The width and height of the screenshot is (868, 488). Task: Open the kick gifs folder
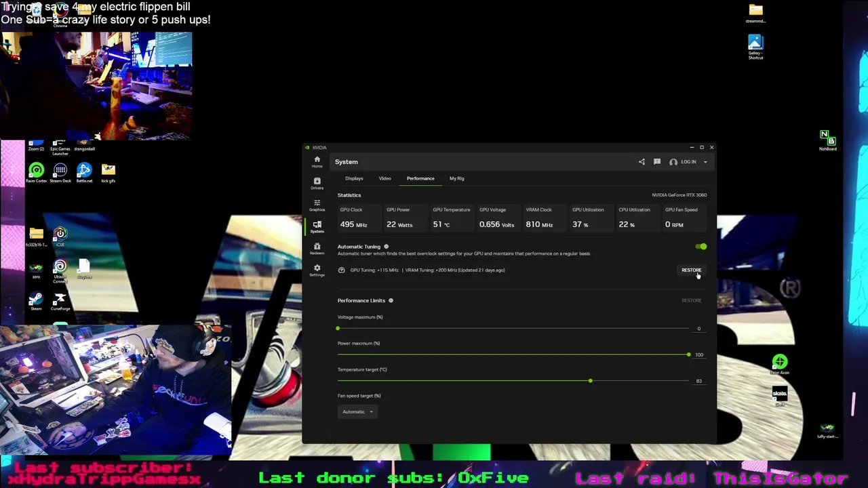click(108, 172)
